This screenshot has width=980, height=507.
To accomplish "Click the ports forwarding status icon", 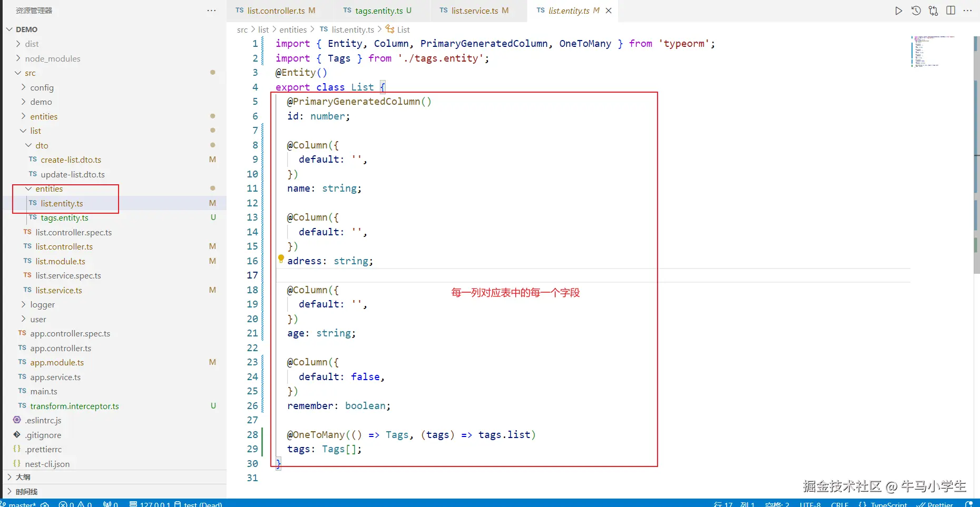I will [x=111, y=504].
